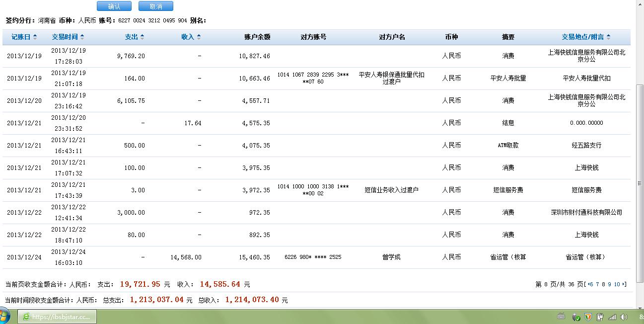Open the 360 security shield tray icon
This screenshot has width=644, height=324.
(x=588, y=317)
